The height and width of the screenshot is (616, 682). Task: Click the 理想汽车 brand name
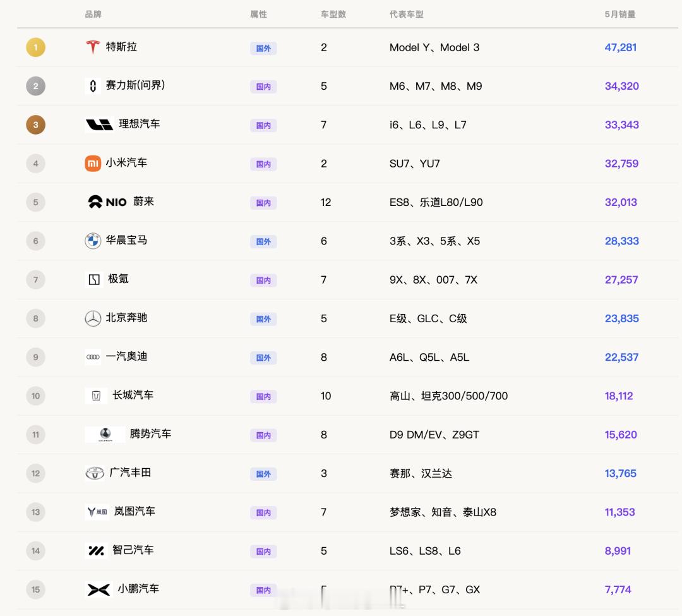(139, 124)
